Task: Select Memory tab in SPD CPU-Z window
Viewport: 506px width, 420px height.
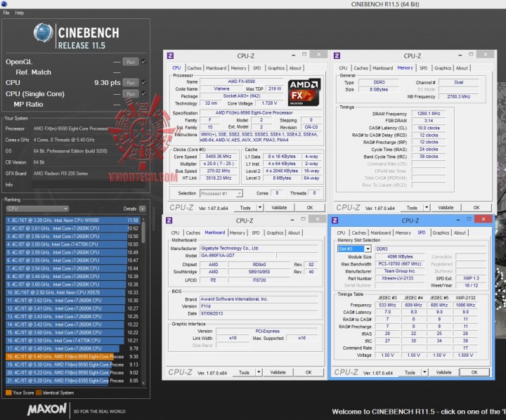Action: (x=403, y=232)
